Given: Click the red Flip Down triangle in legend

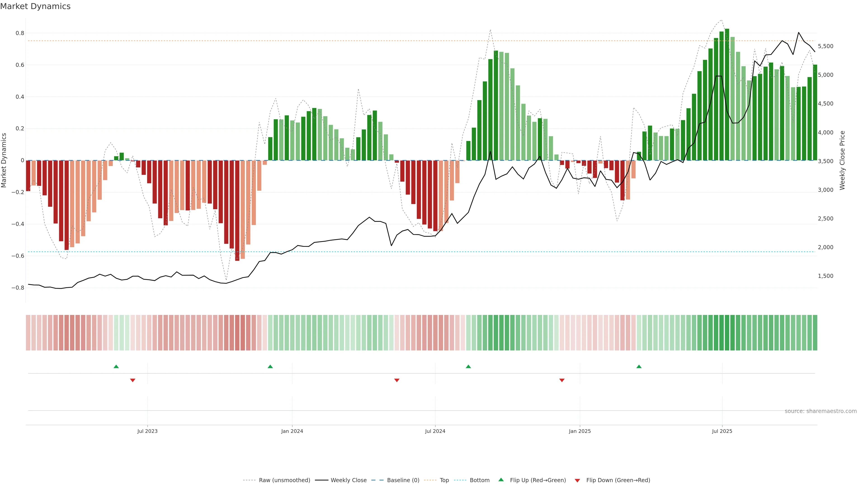Looking at the screenshot, I should (577, 480).
